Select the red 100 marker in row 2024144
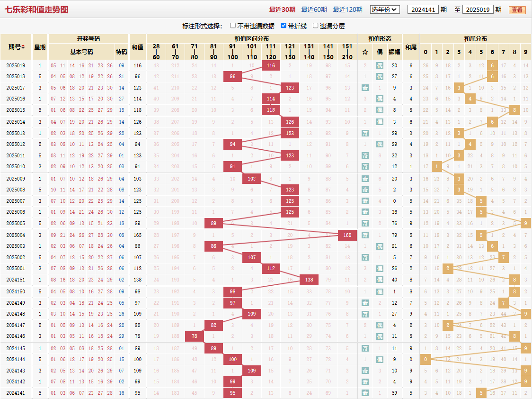This screenshot has width=532, height=399. tap(232, 359)
